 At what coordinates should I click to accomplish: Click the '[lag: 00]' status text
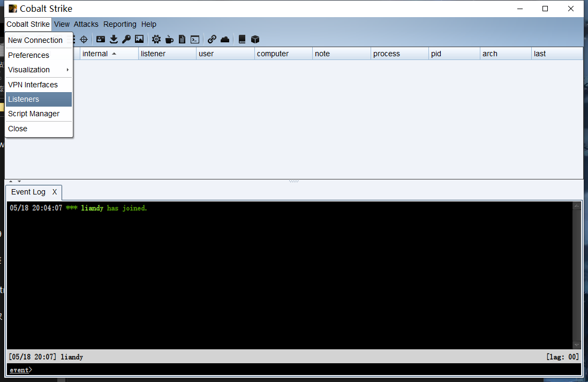point(562,357)
